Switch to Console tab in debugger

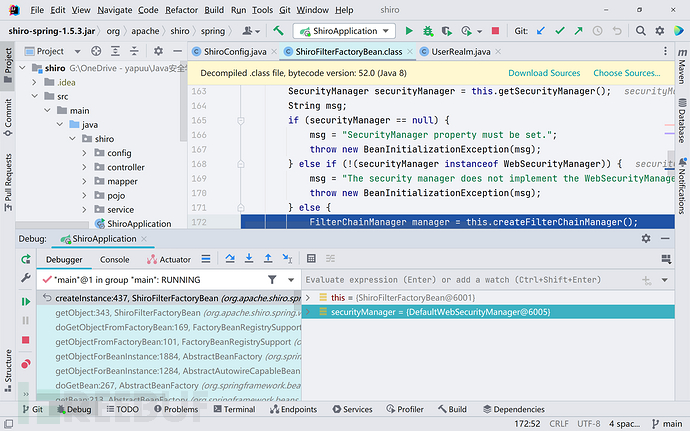coord(114,259)
